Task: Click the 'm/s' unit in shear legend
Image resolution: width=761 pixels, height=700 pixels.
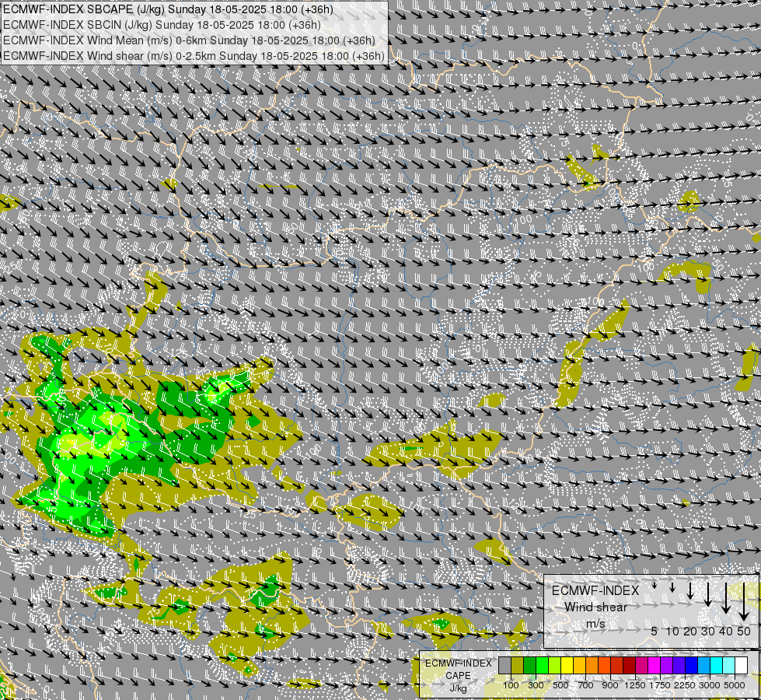Action: (x=595, y=623)
